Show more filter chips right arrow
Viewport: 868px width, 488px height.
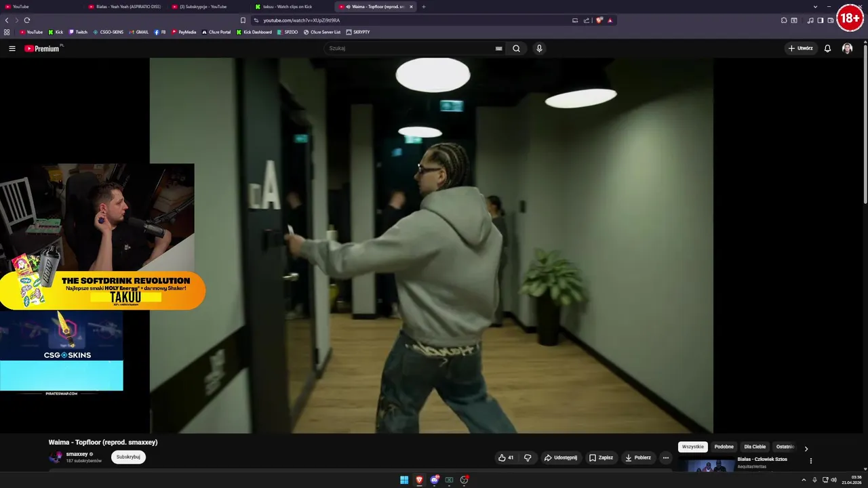pos(806,449)
